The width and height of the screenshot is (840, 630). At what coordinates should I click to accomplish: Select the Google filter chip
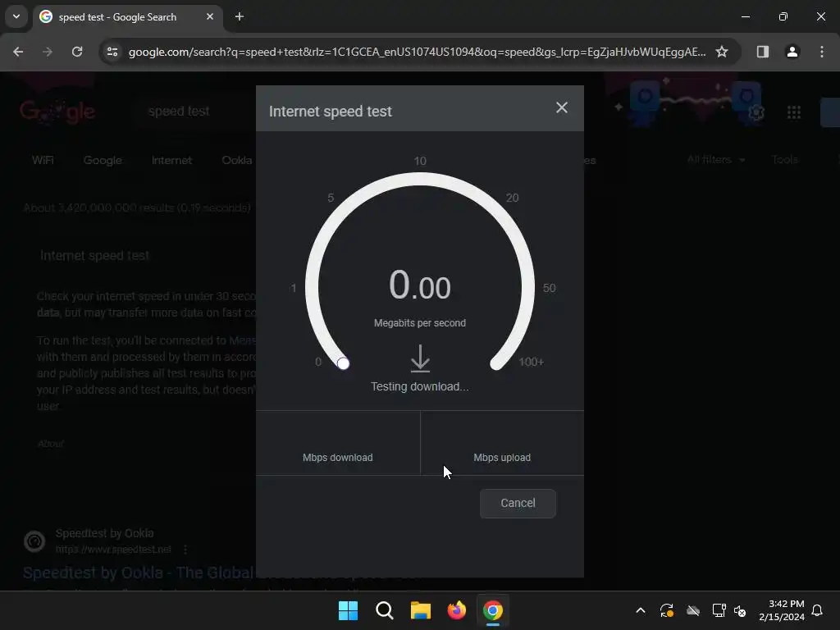pos(103,160)
